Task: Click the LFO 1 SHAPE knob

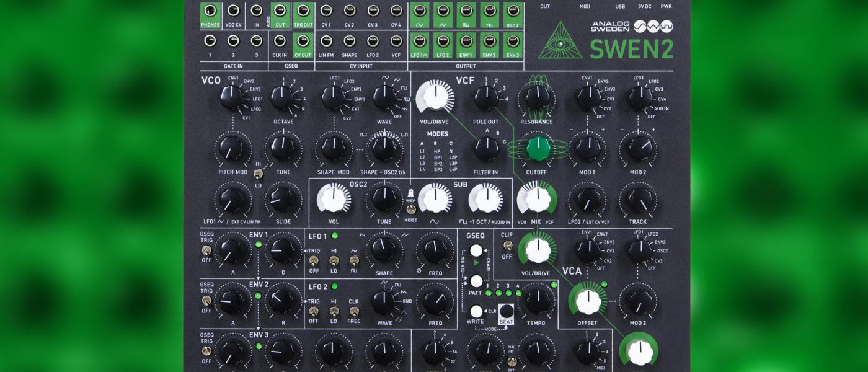Action: (x=384, y=250)
